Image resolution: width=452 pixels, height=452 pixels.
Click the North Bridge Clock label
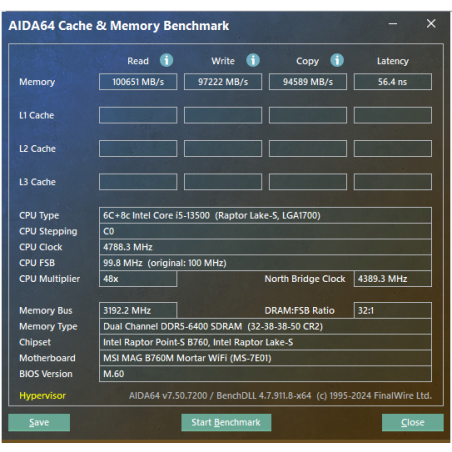tap(305, 279)
